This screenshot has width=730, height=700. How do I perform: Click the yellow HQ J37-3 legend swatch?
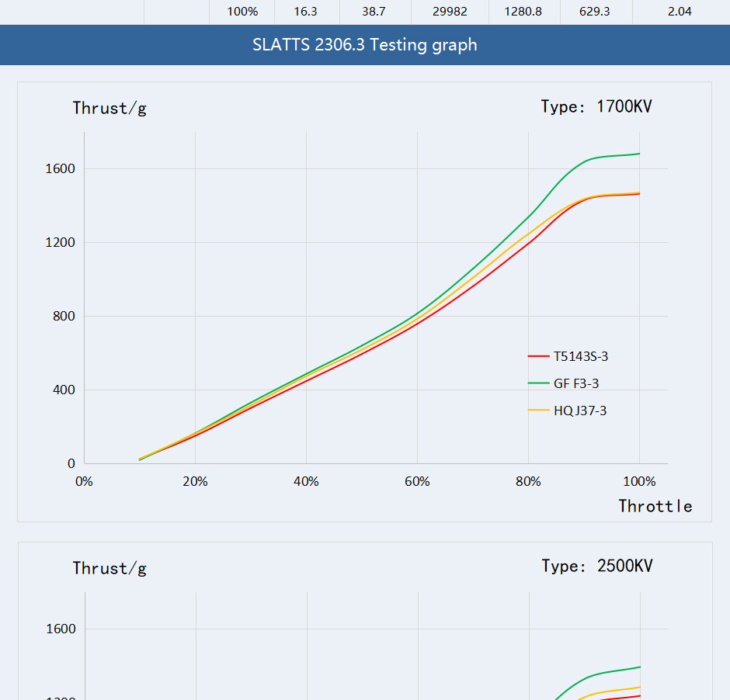[x=538, y=411]
